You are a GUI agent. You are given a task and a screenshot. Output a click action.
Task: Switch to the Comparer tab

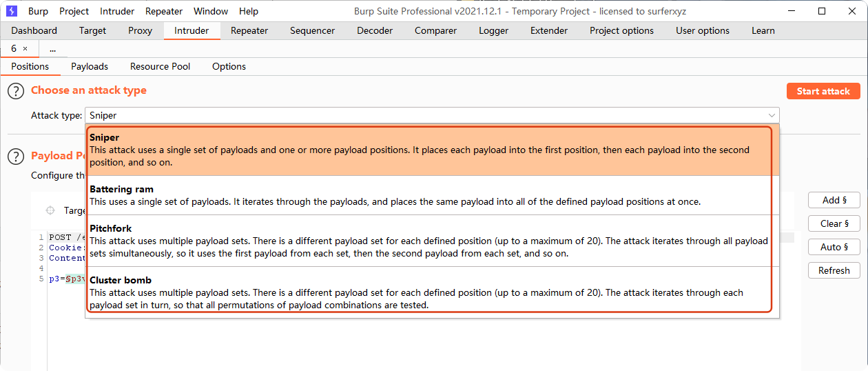click(x=435, y=30)
